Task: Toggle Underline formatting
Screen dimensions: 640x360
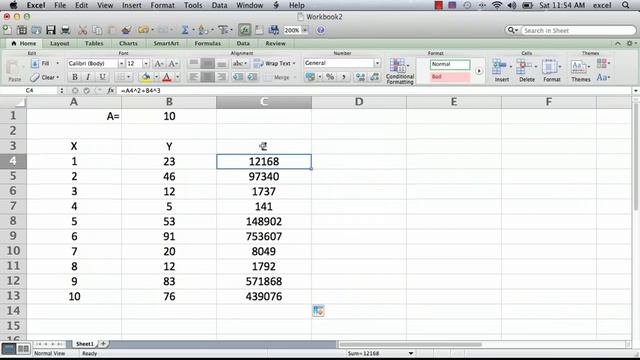Action: 102,77
